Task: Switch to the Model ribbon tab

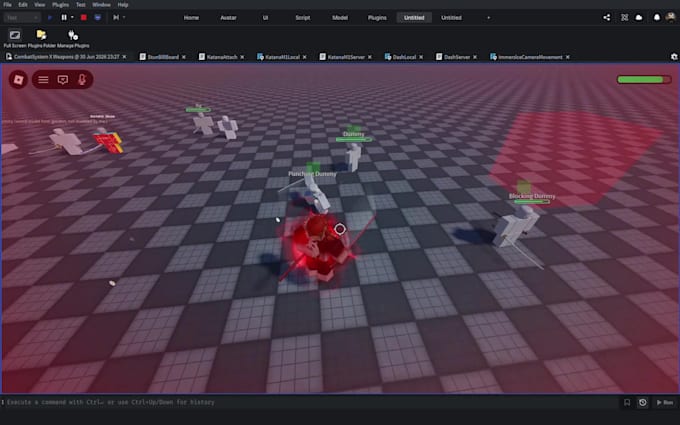Action: click(340, 18)
